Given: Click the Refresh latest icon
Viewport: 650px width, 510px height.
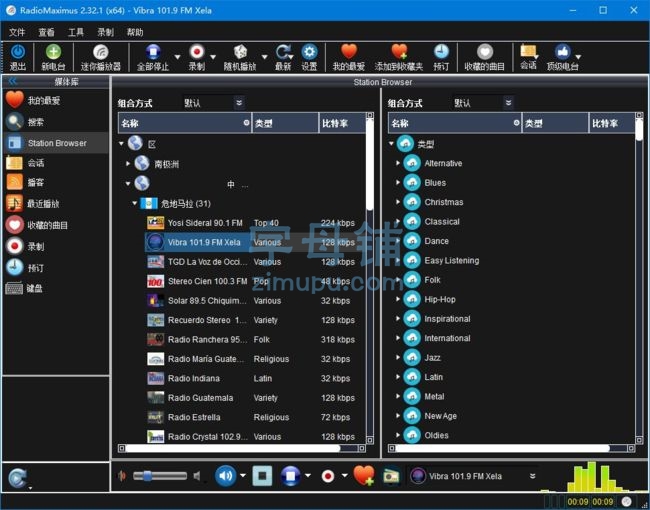Looking at the screenshot, I should coord(284,52).
